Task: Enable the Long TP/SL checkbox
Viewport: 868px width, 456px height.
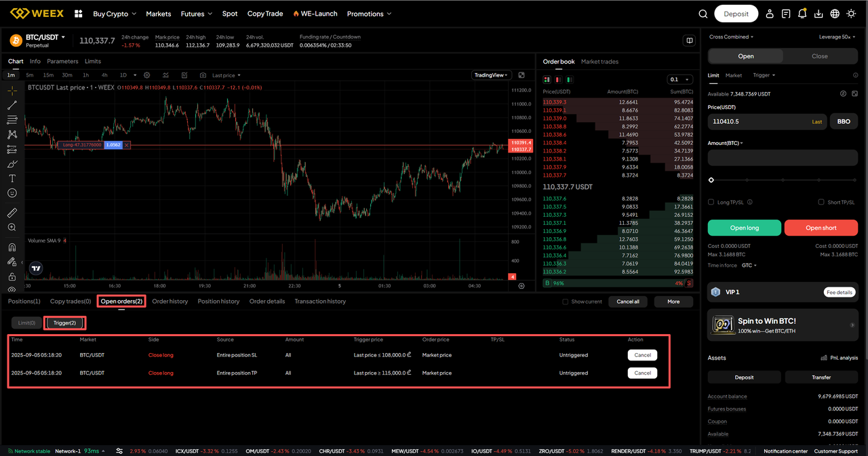Action: point(711,202)
